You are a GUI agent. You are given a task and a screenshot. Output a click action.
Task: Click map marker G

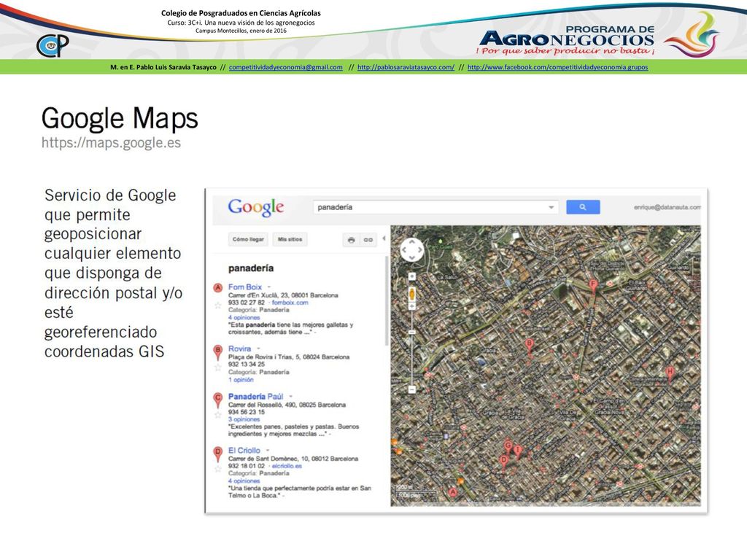(x=508, y=447)
